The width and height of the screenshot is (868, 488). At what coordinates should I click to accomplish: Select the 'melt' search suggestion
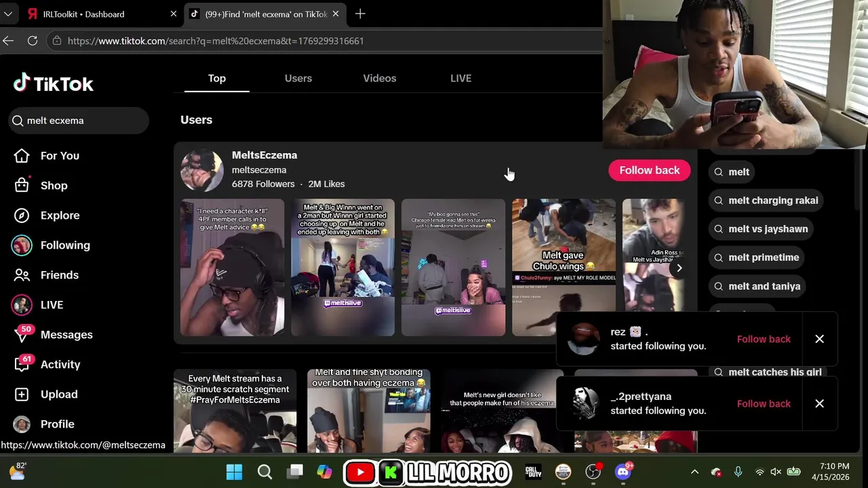(x=732, y=171)
